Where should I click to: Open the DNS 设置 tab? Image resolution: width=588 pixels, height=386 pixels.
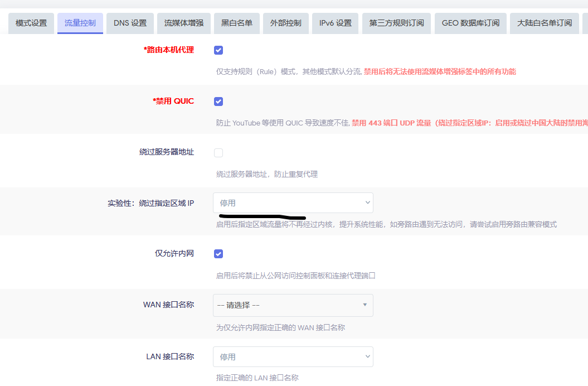130,23
